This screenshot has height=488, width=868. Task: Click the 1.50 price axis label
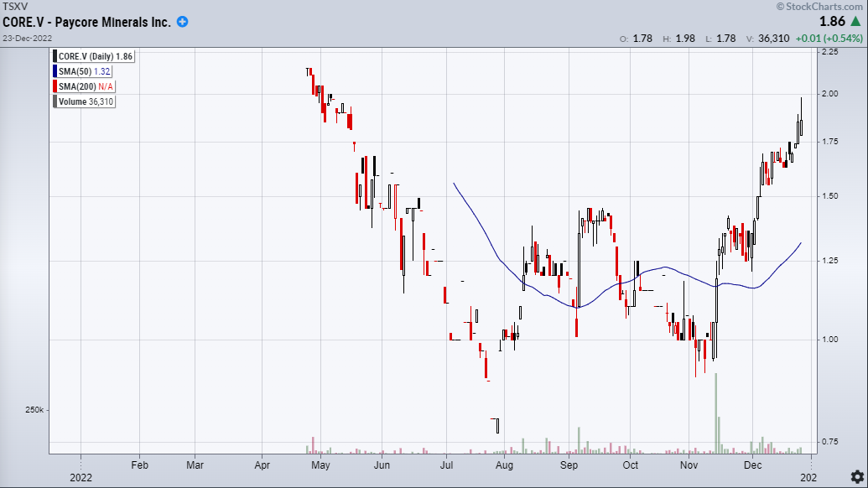[x=829, y=196]
